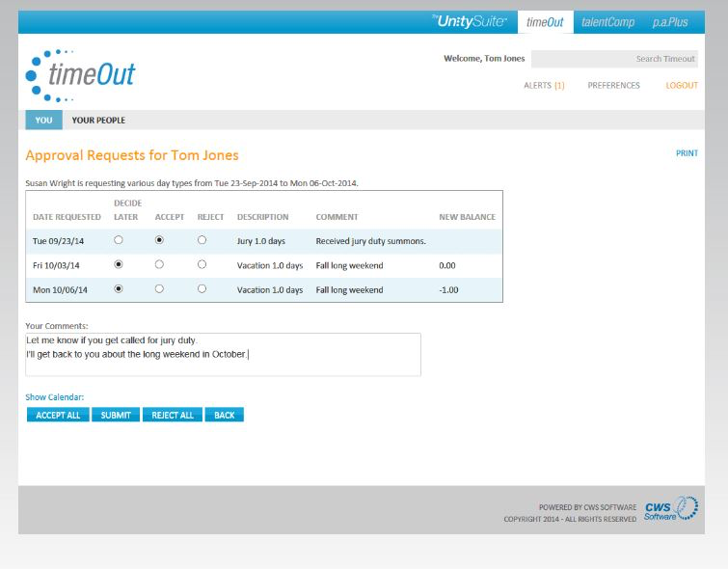The image size is (728, 569).
Task: Click the 'Tue 09/23/14' date cell
Action: tap(58, 241)
